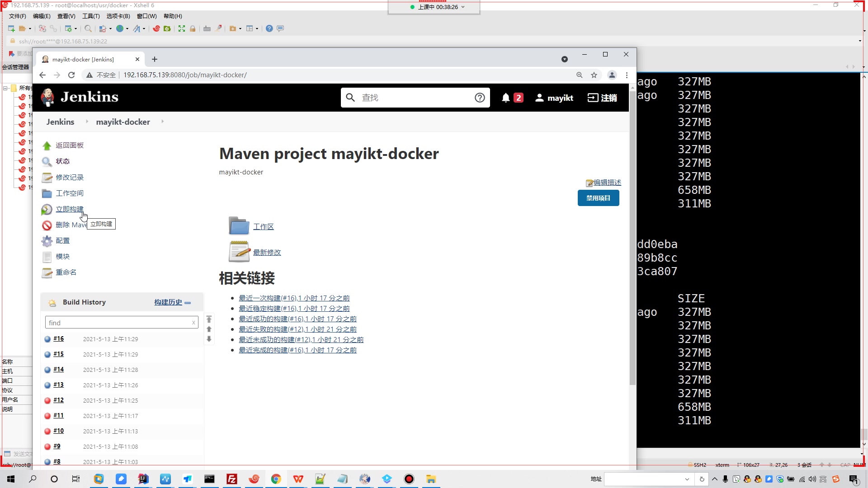Click the 状态 magnifier icon
This screenshot has width=868, height=488.
click(x=47, y=161)
